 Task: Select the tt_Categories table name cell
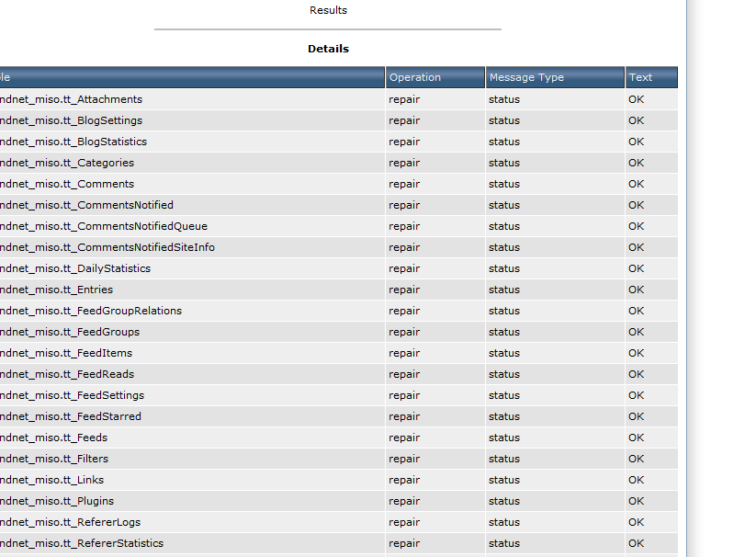[192, 163]
